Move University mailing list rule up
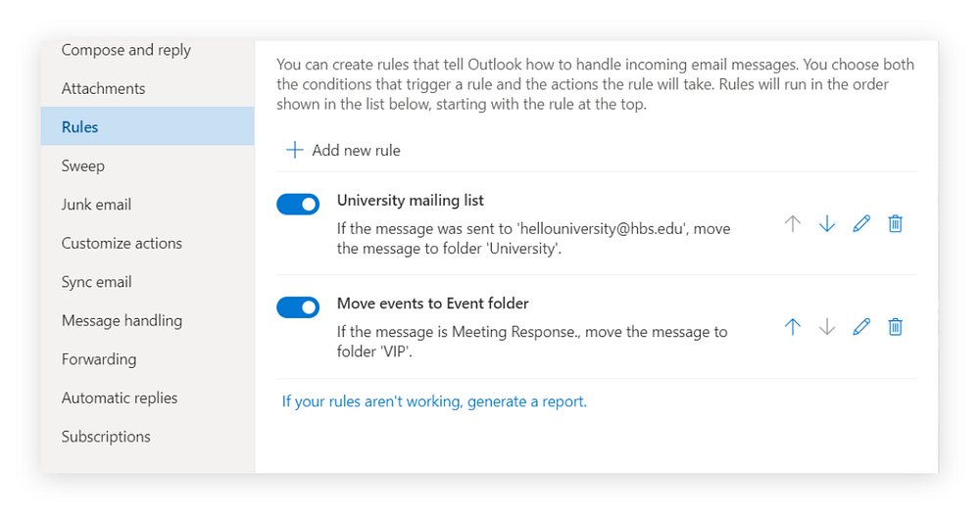Screen dimensions: 980x514 tap(793, 223)
